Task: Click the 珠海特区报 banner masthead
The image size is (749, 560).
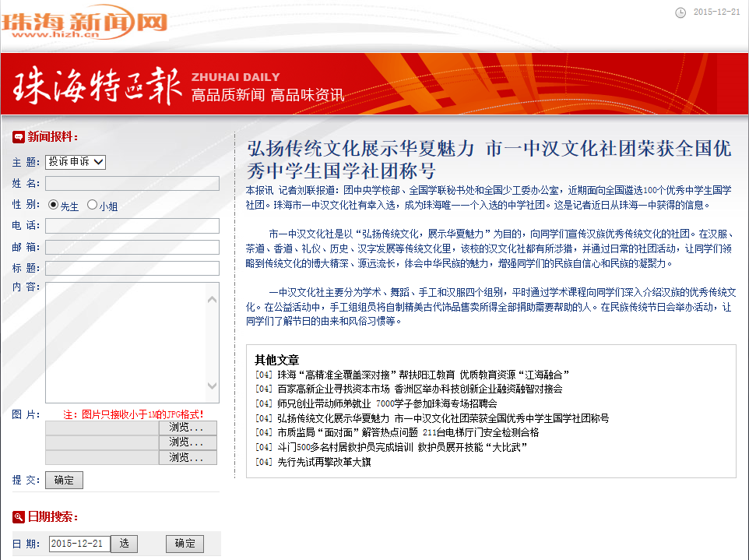Action: click(98, 85)
